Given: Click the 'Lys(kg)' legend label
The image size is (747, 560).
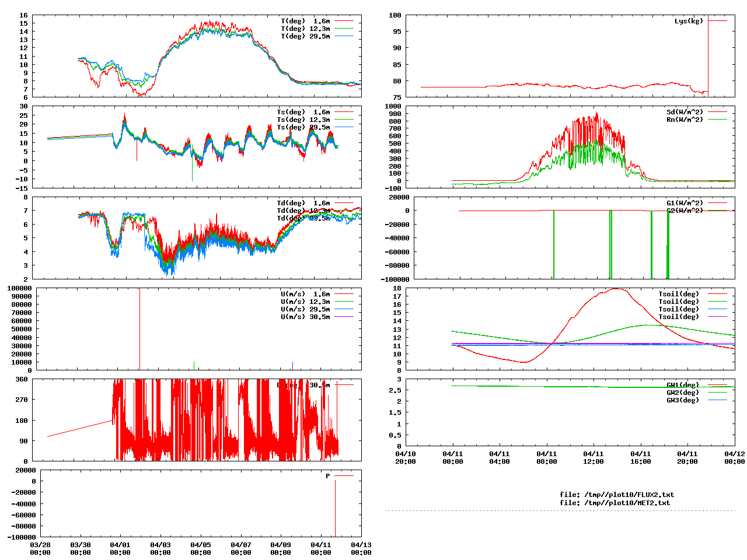Looking at the screenshot, I should point(689,21).
